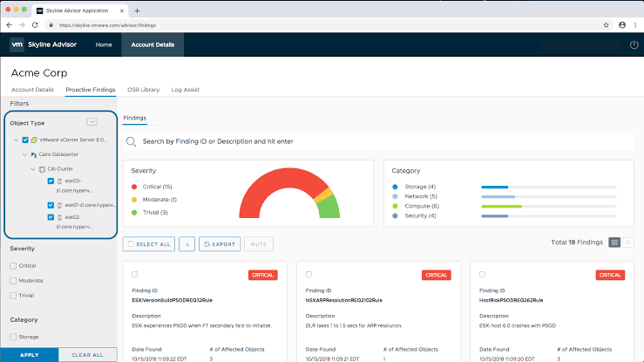The width and height of the screenshot is (644, 362).
Task: Check the Moderate severity filter
Action: pyautogui.click(x=13, y=281)
